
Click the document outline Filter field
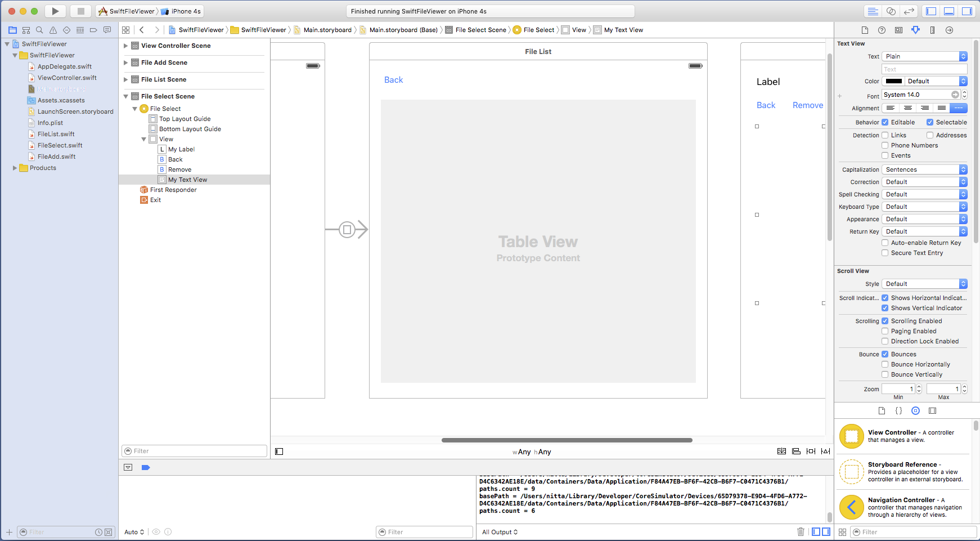pyautogui.click(x=195, y=451)
